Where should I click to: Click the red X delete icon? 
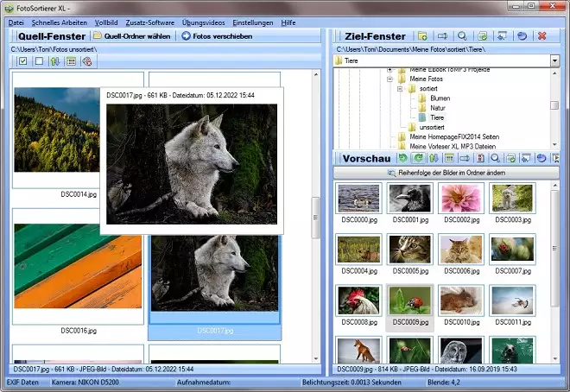[x=541, y=36]
